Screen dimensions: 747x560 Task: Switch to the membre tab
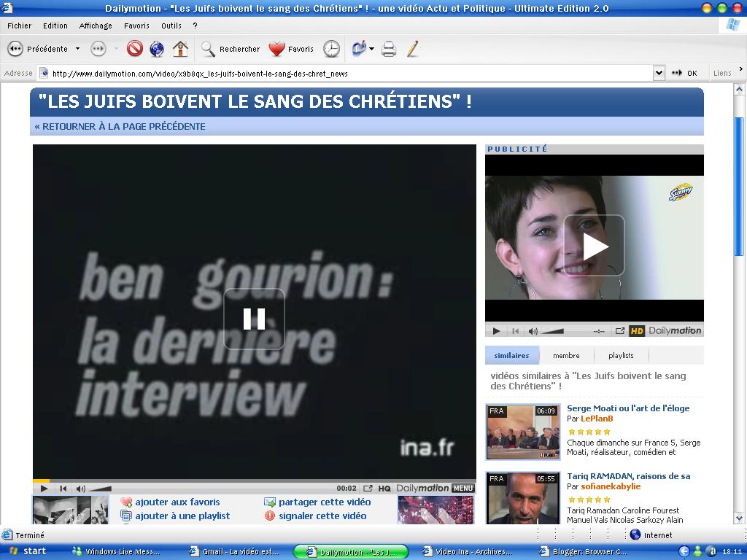[x=566, y=355]
